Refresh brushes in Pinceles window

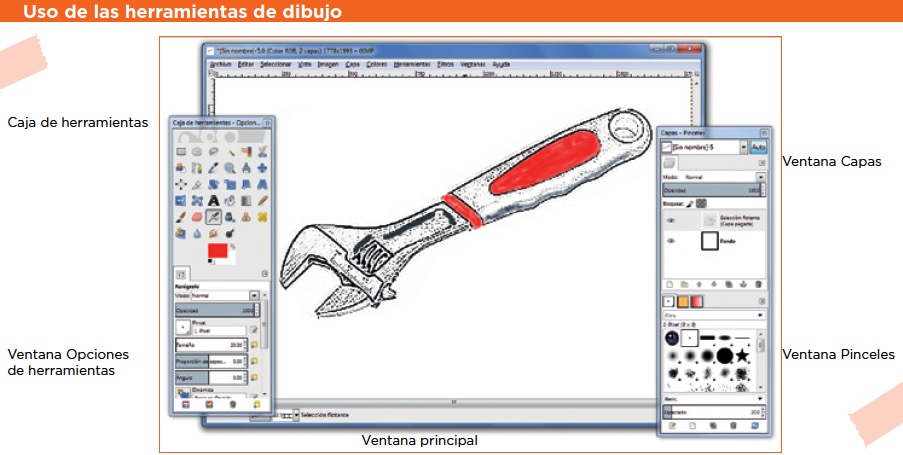755,426
